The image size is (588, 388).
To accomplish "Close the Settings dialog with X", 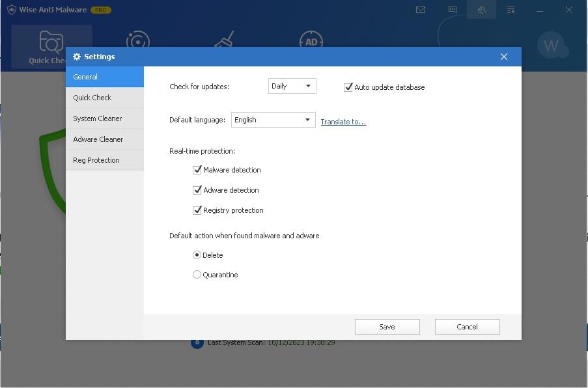I will [503, 57].
